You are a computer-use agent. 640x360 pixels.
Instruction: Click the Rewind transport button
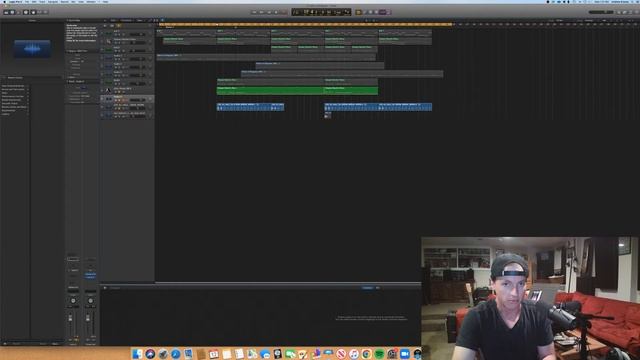coord(254,12)
